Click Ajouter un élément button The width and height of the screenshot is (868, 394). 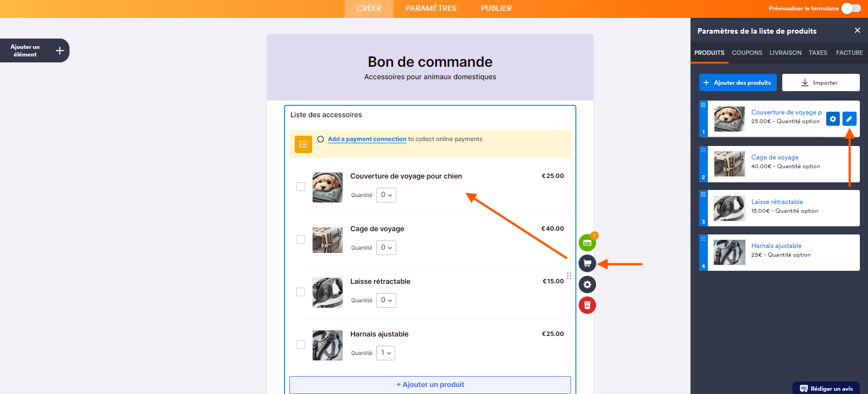coord(34,50)
